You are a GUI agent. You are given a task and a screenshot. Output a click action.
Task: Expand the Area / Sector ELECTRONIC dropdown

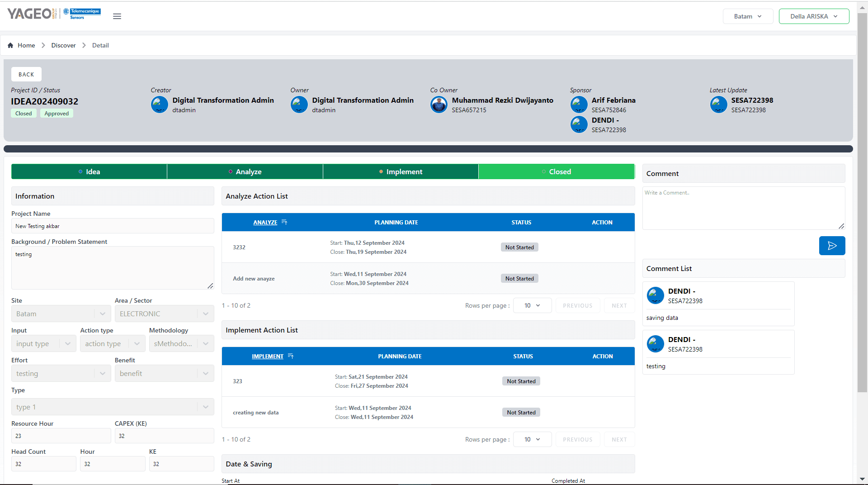[164, 314]
